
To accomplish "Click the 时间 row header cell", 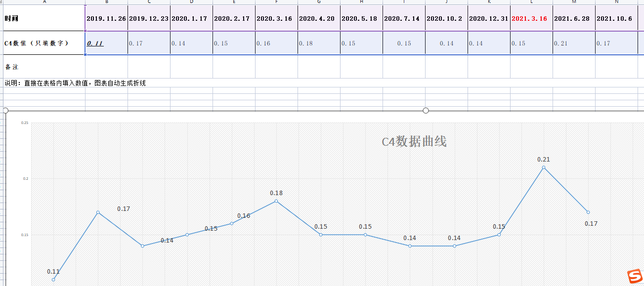I will click(43, 18).
